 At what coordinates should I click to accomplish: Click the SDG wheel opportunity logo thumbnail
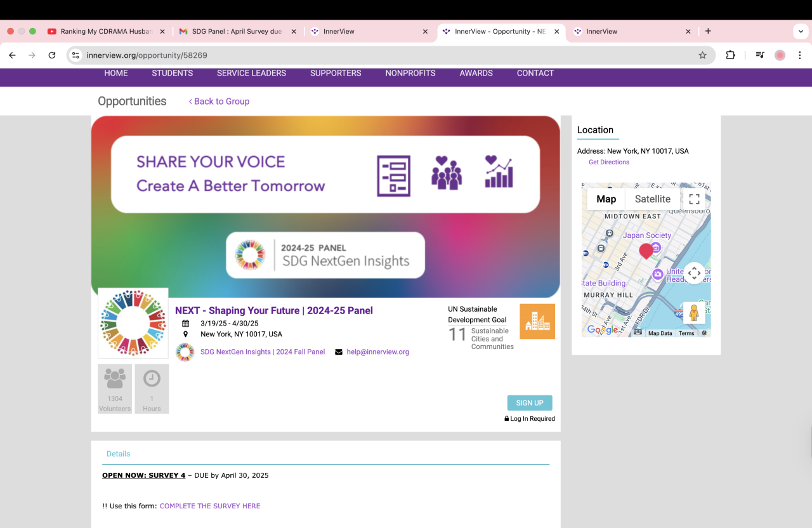click(x=133, y=323)
